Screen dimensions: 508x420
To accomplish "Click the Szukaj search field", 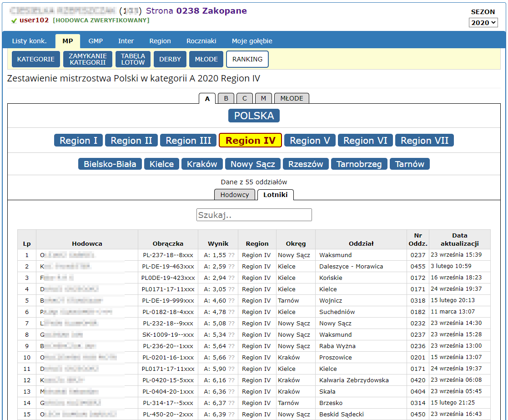I will pyautogui.click(x=254, y=215).
